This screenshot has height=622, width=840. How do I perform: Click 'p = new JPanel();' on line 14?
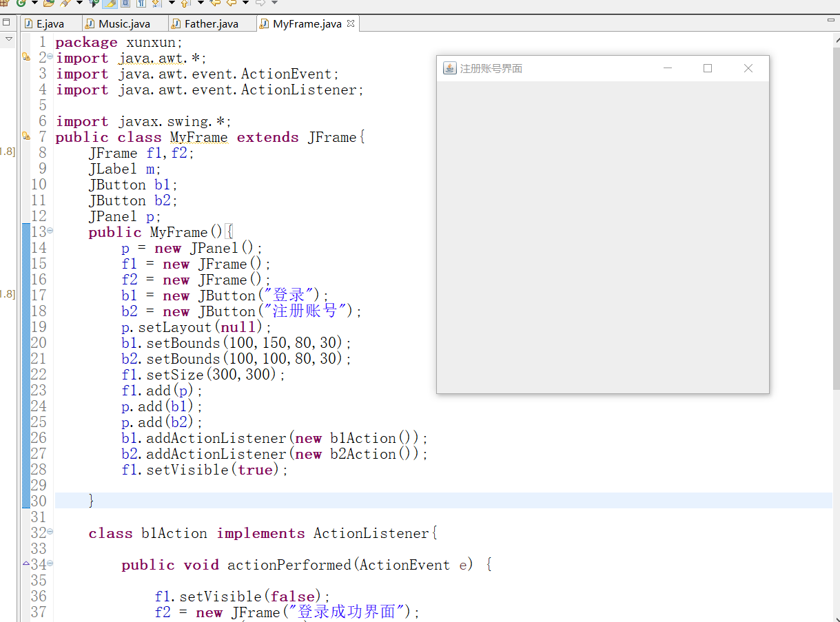(x=192, y=248)
